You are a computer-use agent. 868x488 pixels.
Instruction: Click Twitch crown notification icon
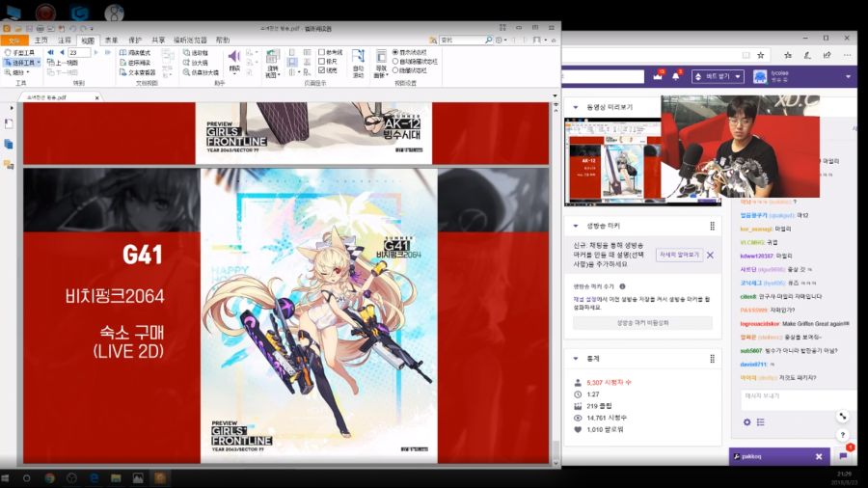[658, 76]
